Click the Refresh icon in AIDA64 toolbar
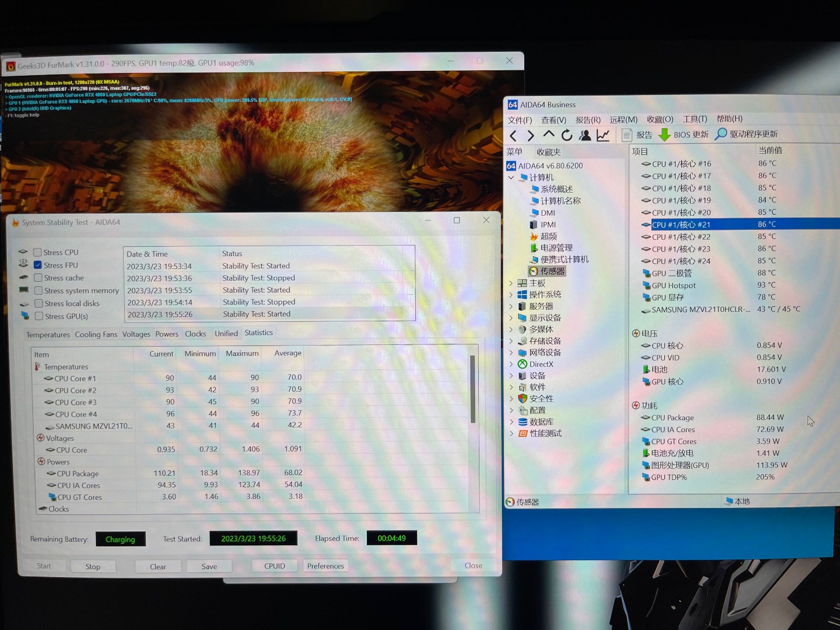The width and height of the screenshot is (840, 630). click(567, 135)
